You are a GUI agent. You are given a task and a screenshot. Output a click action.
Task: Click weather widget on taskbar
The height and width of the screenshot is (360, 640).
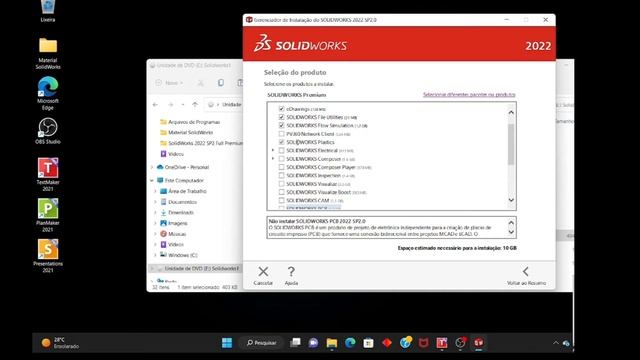60,343
